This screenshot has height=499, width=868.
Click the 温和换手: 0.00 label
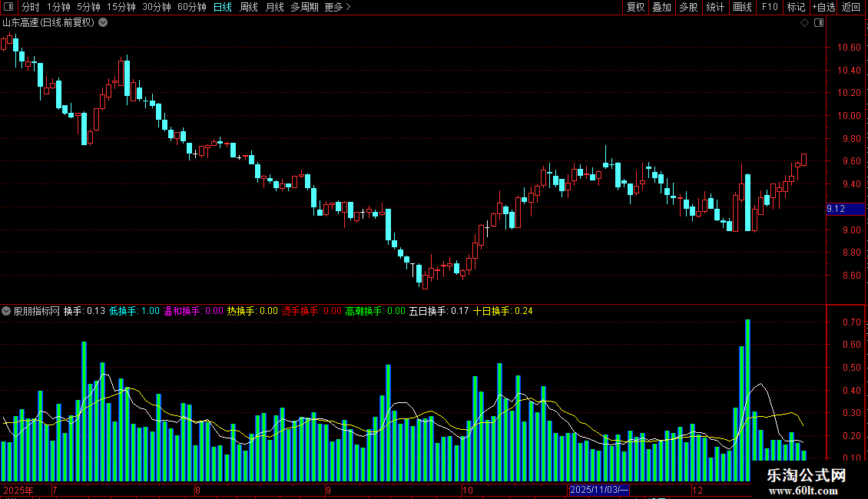[194, 311]
